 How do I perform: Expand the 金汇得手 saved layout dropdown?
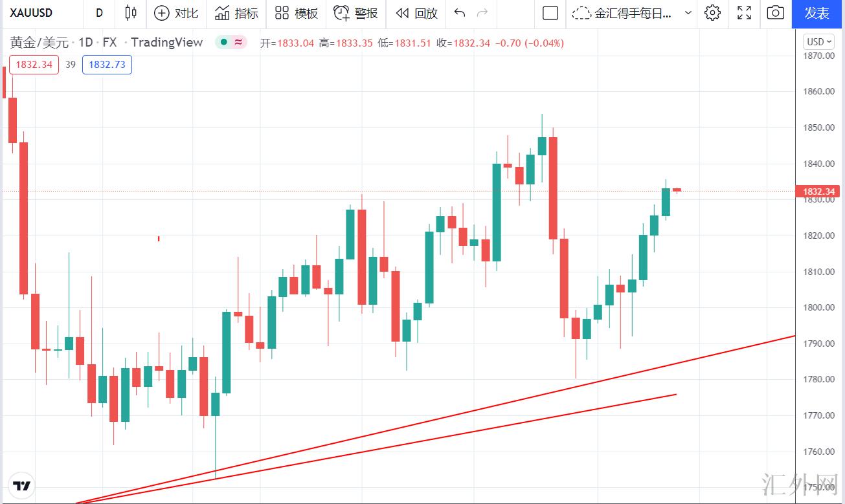(688, 13)
